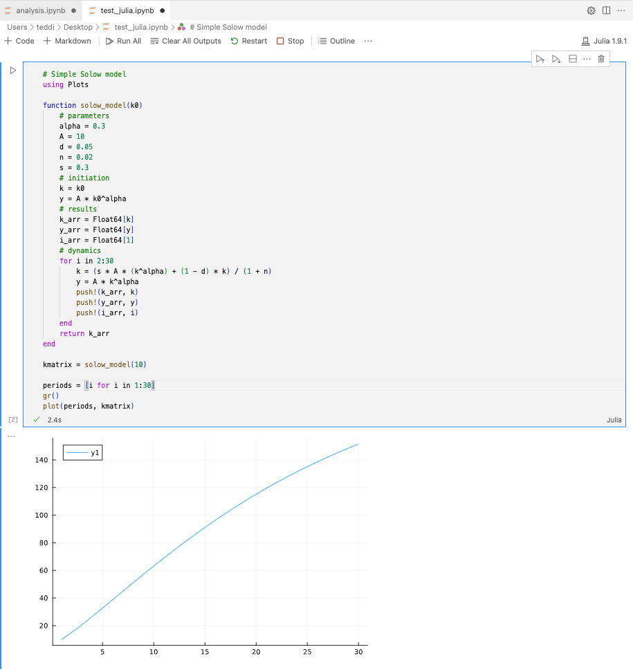
Task: Toggle the notebook Outline view
Action: point(336,41)
